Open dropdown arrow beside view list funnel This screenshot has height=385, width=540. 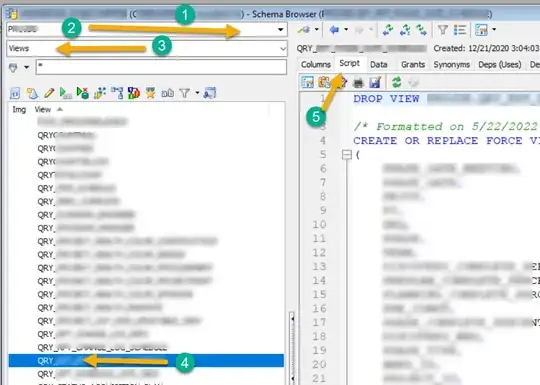click(197, 93)
